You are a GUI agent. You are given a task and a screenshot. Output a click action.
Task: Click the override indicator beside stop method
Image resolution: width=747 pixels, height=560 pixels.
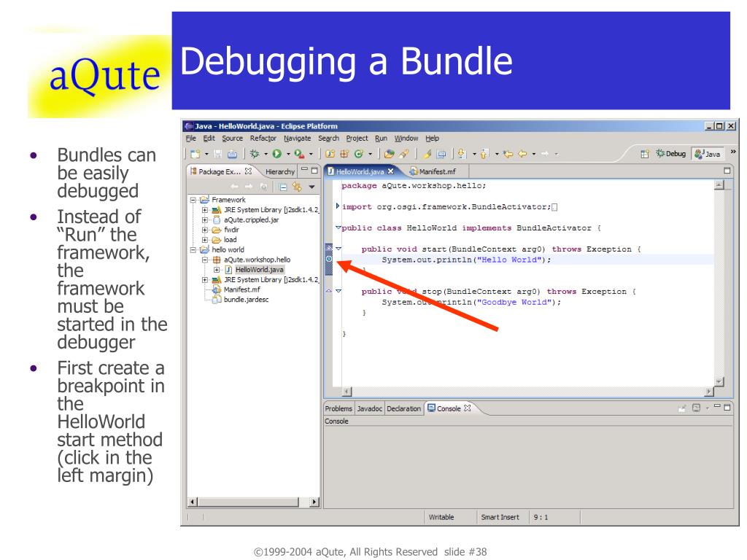329,290
